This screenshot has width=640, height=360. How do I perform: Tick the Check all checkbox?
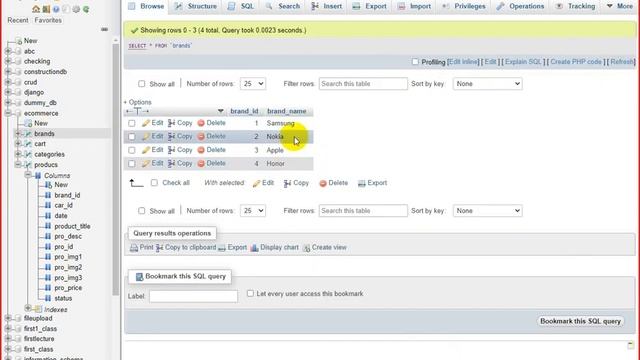pyautogui.click(x=154, y=183)
